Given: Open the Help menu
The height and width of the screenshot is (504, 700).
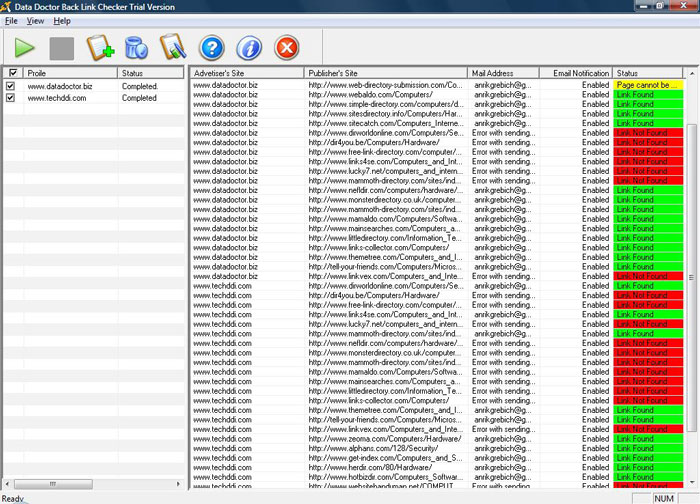Looking at the screenshot, I should pos(62,21).
